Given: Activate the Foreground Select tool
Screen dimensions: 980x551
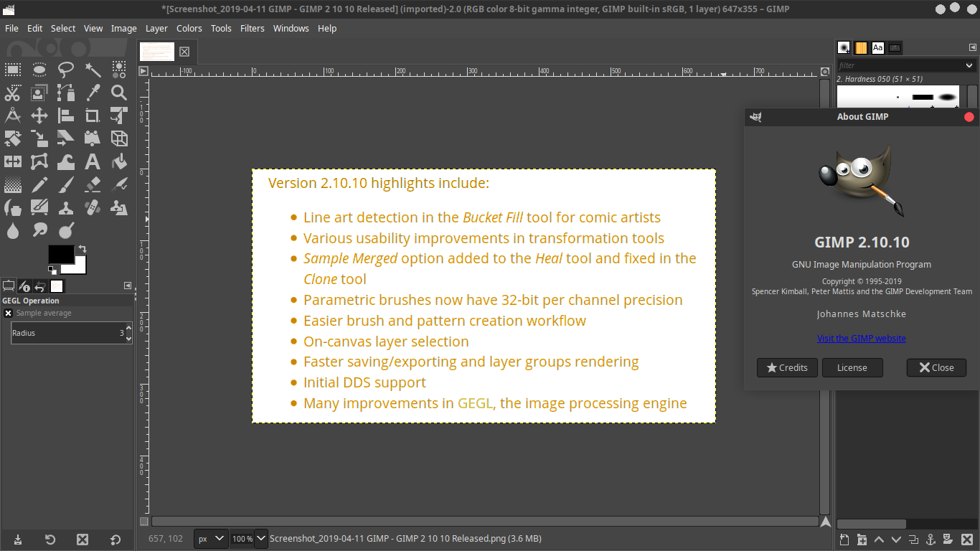Looking at the screenshot, I should point(39,93).
